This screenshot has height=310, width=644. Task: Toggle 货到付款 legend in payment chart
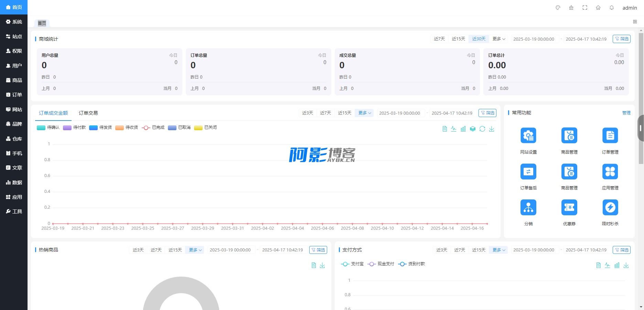tap(411, 264)
